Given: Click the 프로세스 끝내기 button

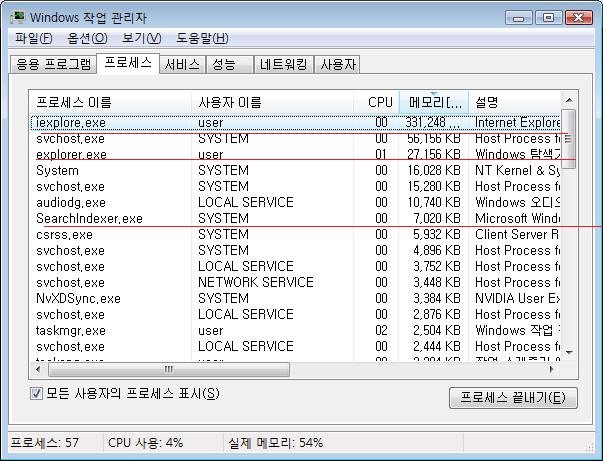Looking at the screenshot, I should click(x=512, y=398).
